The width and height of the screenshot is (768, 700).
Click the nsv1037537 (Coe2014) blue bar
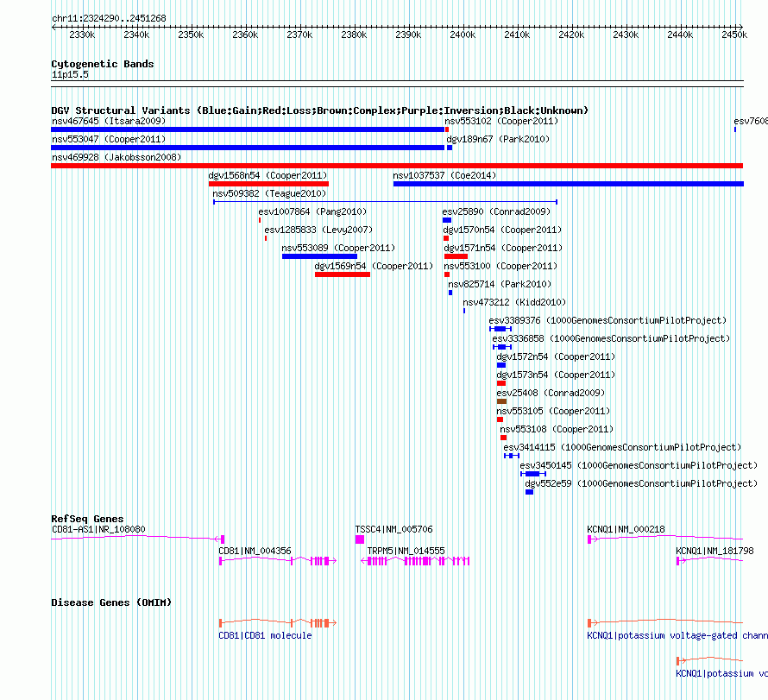(568, 184)
